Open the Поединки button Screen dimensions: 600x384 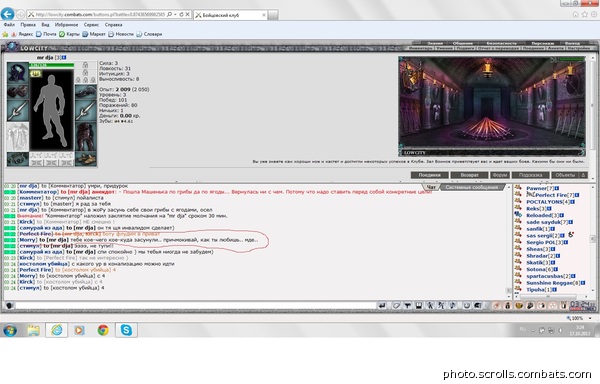click(429, 175)
